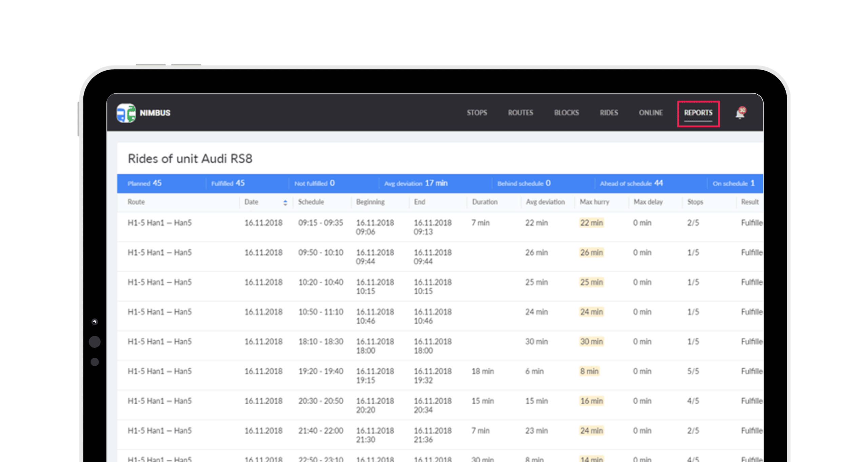Switch to the Routes tab
Image resolution: width=868 pixels, height=462 pixels.
coord(520,113)
